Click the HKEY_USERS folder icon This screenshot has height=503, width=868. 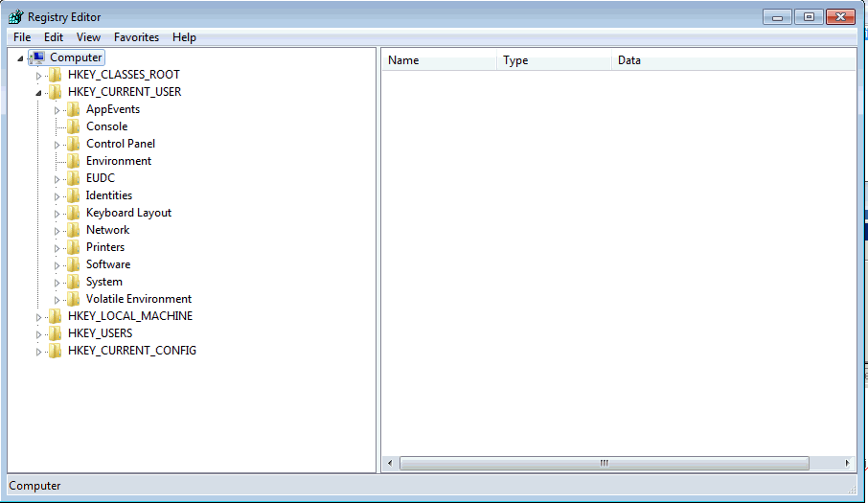click(56, 333)
